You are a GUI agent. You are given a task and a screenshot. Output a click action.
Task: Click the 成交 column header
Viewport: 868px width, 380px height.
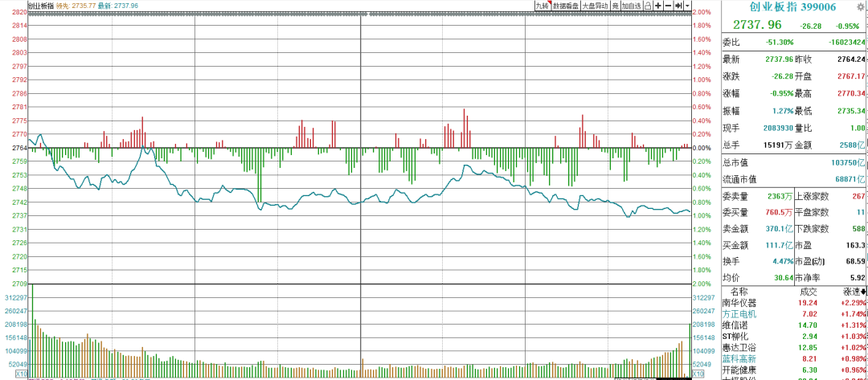[x=809, y=292]
